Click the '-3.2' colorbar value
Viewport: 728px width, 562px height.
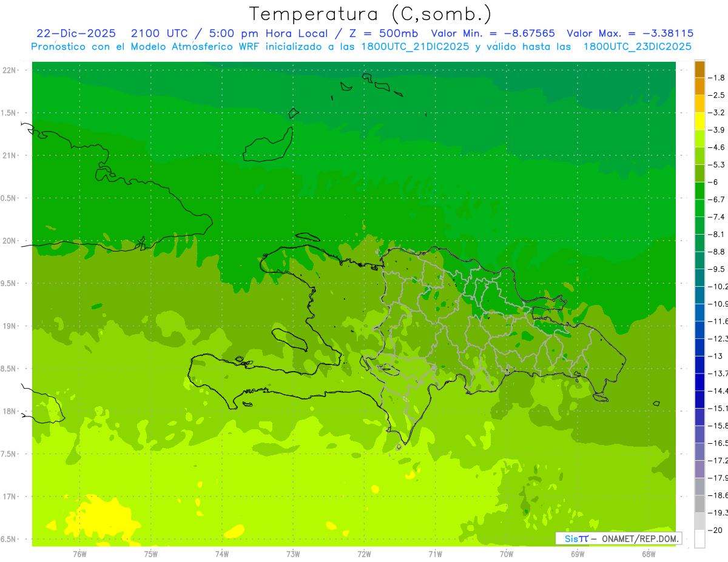click(716, 113)
